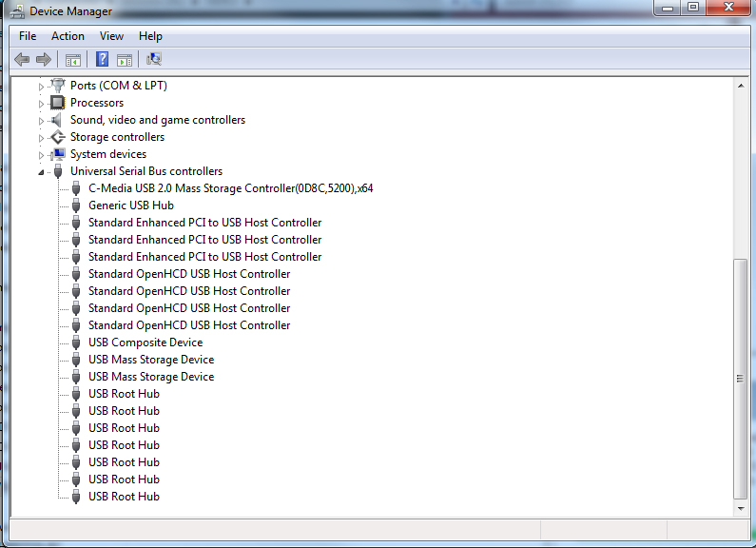Screen dimensions: 756x548
Task: Expand the Ports (COM & LPT) node
Action: tap(41, 87)
